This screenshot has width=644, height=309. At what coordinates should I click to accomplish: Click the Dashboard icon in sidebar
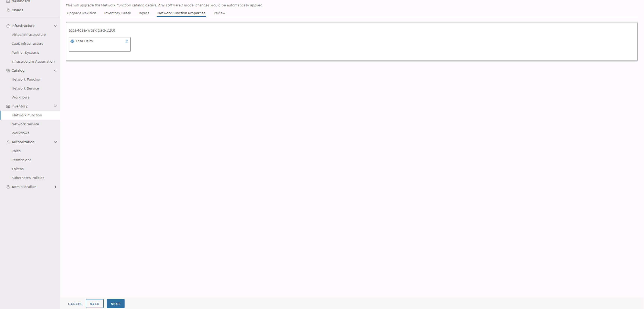8,1
